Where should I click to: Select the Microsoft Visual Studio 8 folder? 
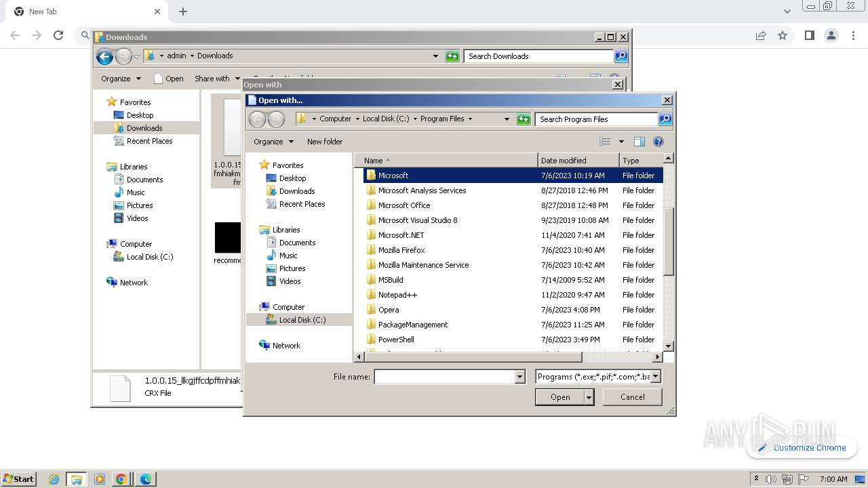pyautogui.click(x=513, y=220)
